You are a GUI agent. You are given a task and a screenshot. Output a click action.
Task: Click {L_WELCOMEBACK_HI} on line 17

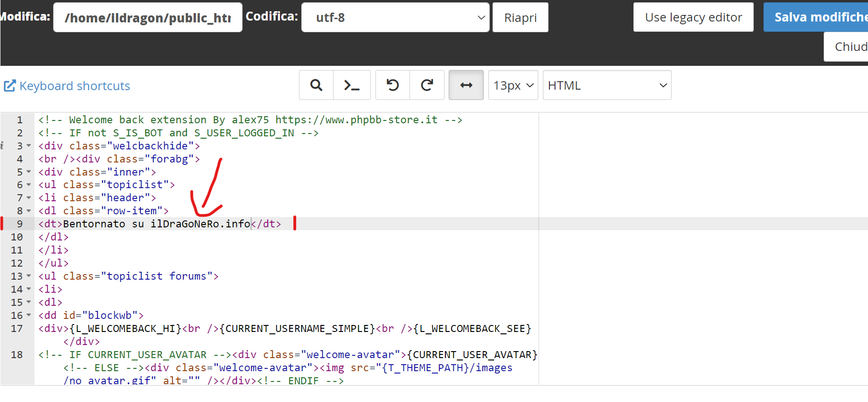click(x=125, y=329)
